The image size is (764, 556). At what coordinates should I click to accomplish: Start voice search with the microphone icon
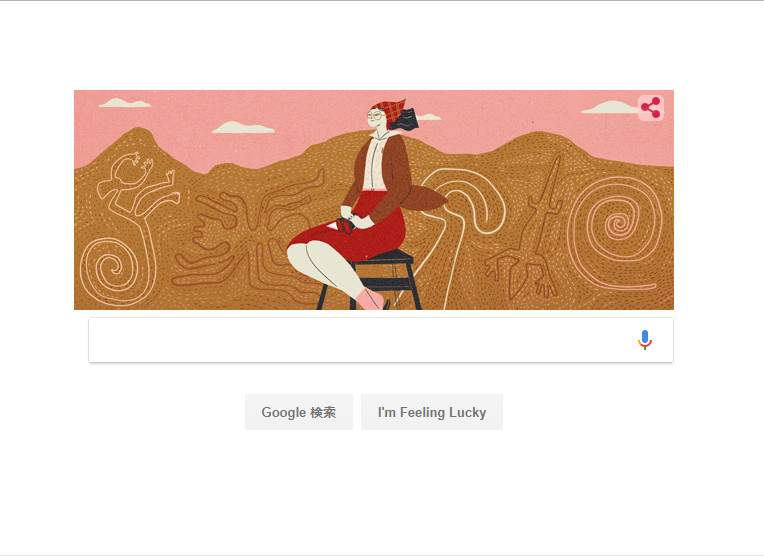(x=645, y=340)
